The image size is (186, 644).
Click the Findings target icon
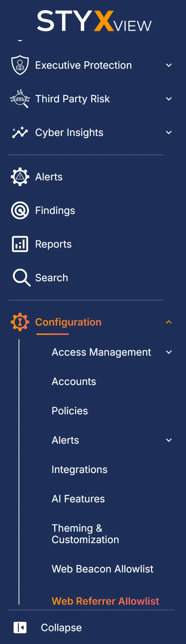point(20,210)
